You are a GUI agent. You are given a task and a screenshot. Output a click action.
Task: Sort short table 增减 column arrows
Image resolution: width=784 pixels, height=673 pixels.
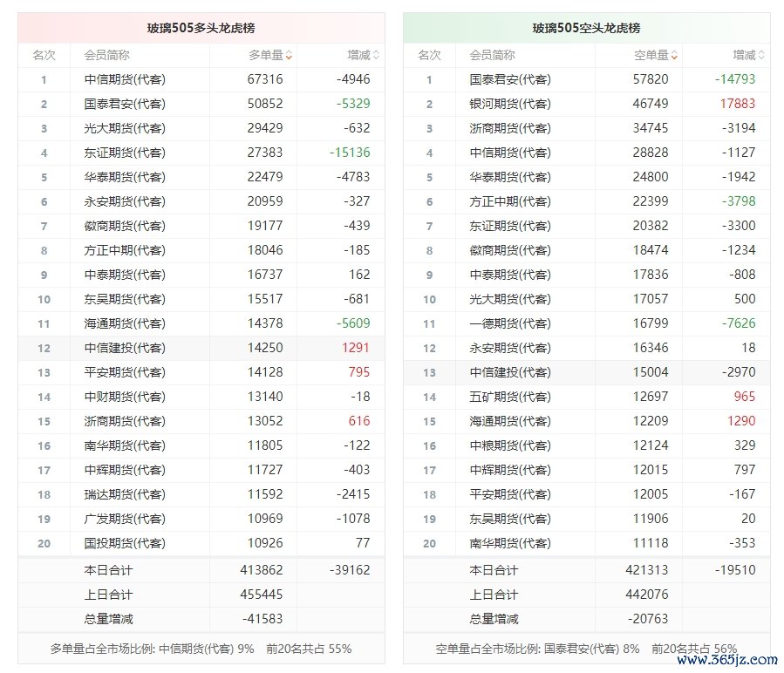(761, 56)
